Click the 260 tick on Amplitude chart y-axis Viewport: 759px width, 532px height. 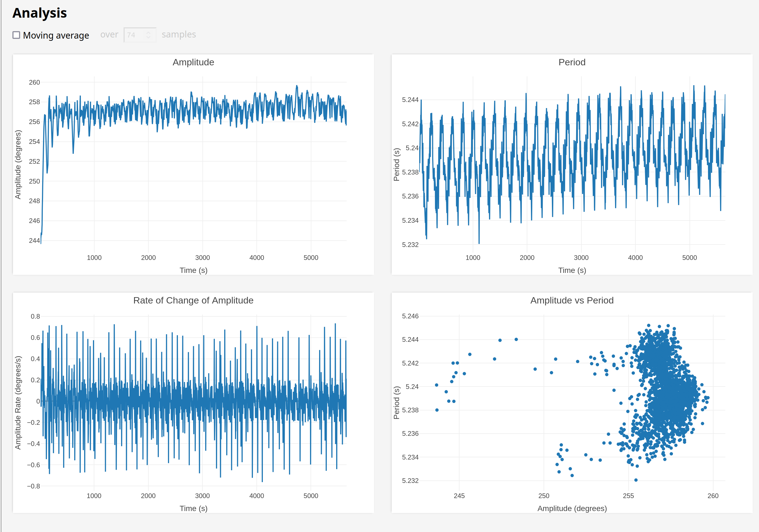pos(34,82)
